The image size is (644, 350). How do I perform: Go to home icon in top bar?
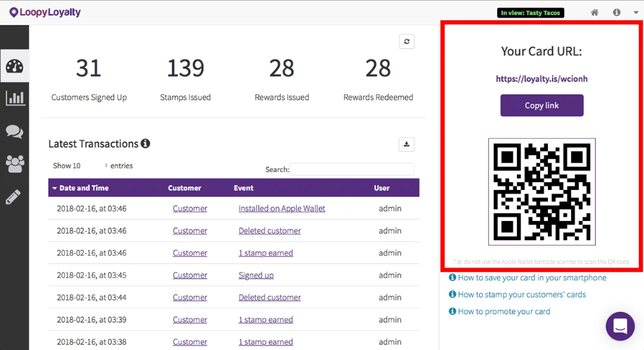coord(594,13)
